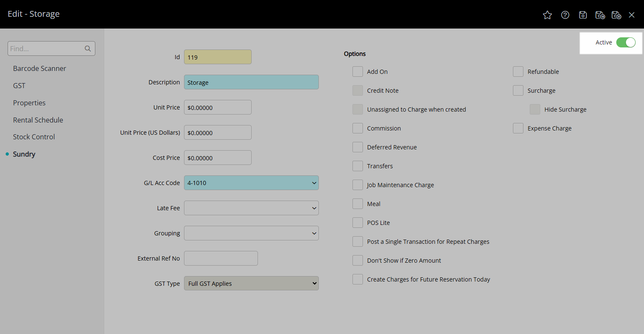This screenshot has height=334, width=644.
Task: Click Unit Price (US Dollars) field
Action: tap(218, 133)
